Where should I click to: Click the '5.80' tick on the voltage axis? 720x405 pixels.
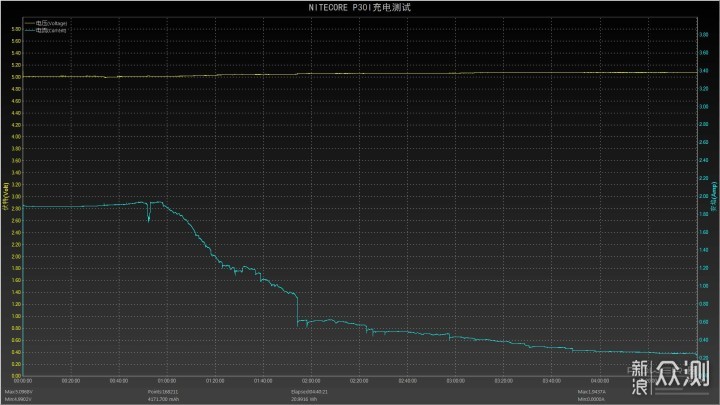coord(16,29)
